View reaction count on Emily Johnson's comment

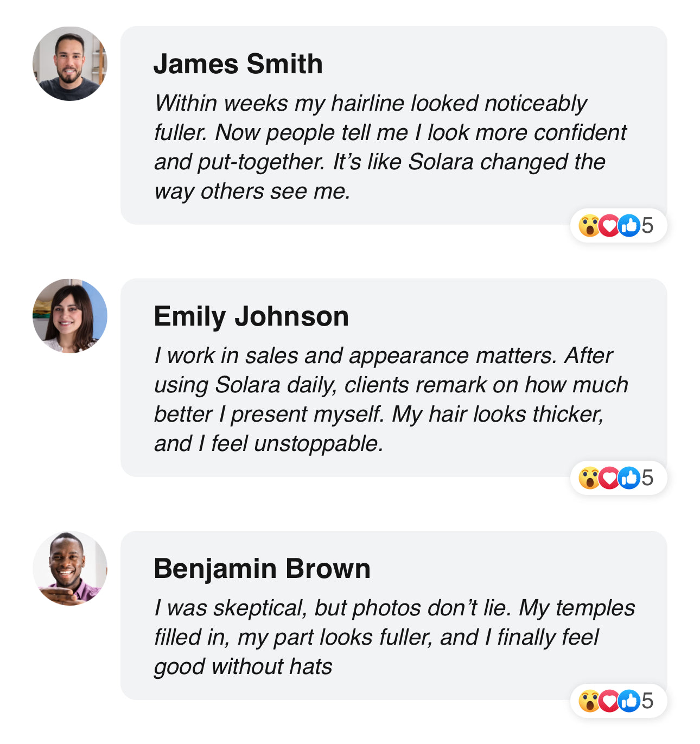(x=647, y=478)
